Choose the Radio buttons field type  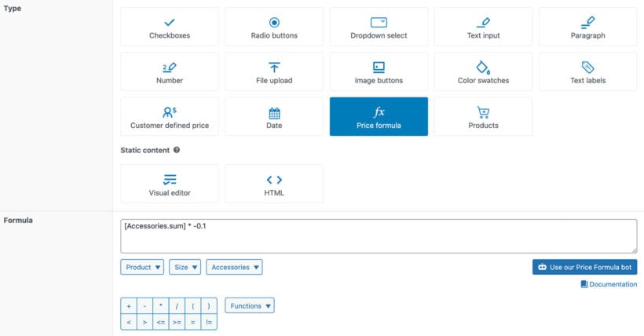click(274, 27)
